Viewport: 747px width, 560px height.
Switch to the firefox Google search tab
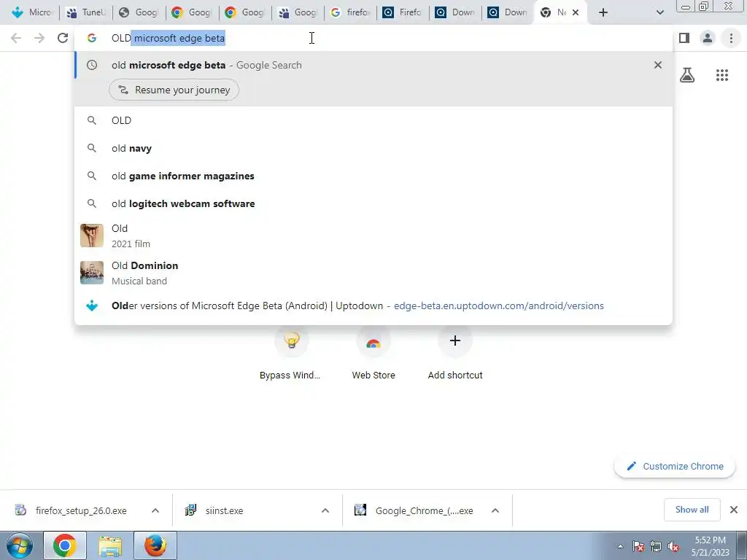(350, 12)
